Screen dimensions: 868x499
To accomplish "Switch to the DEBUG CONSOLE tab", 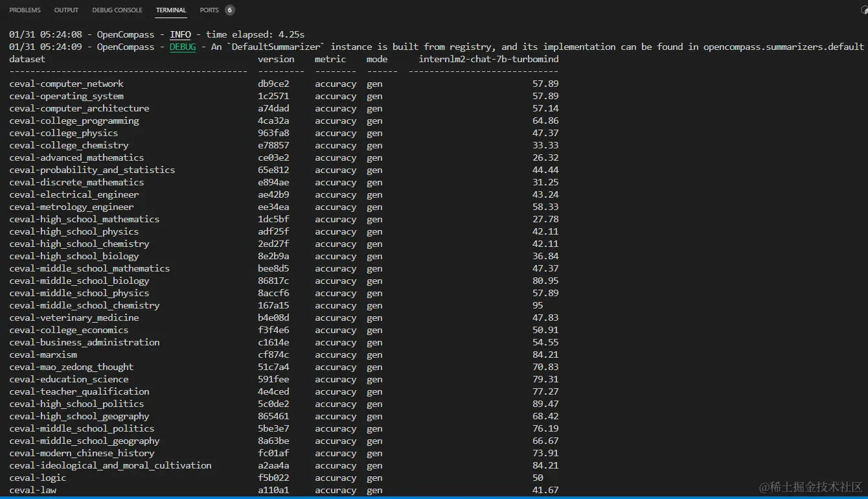I will 117,10.
